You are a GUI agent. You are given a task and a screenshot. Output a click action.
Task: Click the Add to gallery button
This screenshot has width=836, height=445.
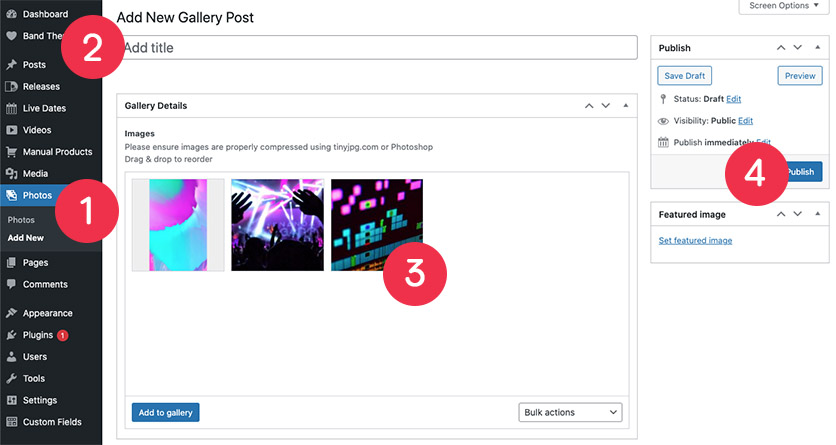tap(165, 412)
